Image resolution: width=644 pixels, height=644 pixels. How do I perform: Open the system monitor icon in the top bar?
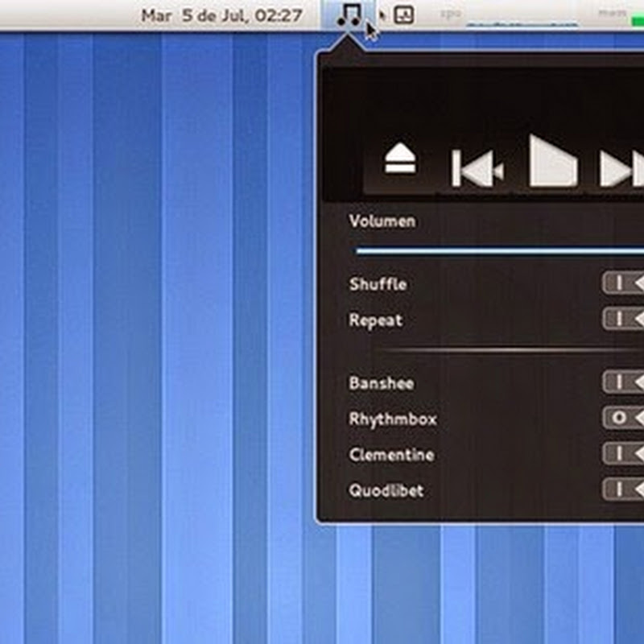404,15
